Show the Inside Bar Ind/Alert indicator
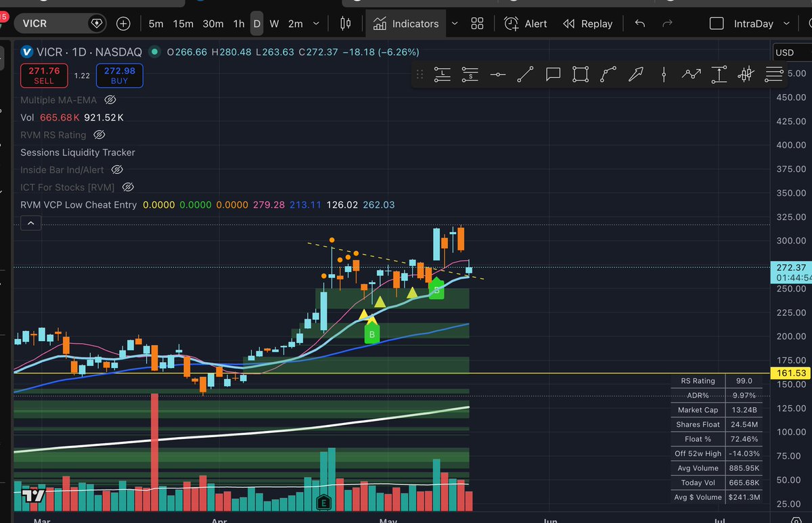 coord(116,170)
